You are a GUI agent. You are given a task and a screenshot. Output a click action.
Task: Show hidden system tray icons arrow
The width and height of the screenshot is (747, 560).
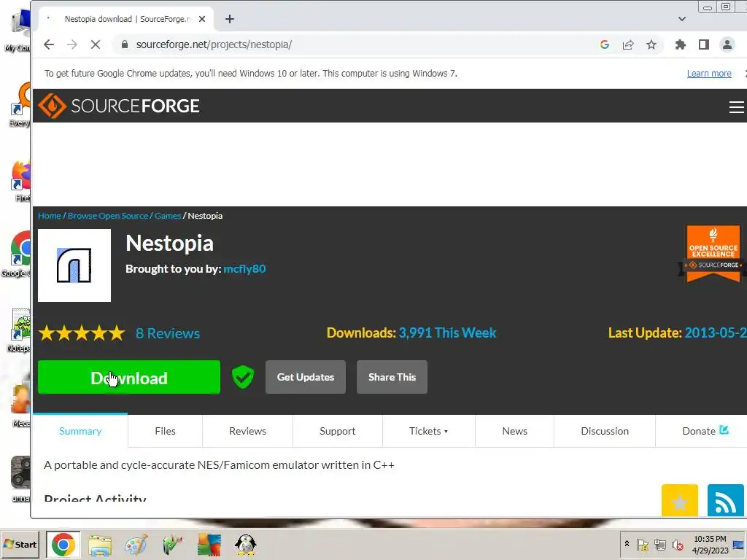(x=627, y=544)
